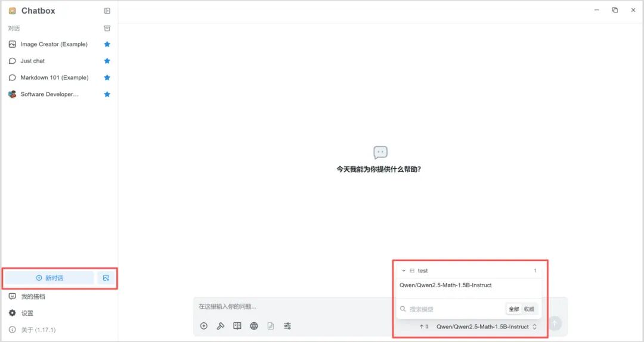Switch to the 全部 model tab

coord(514,309)
